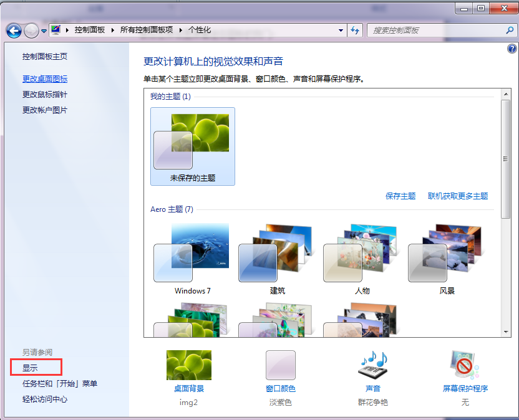This screenshot has height=420, width=519.
Task: Select the Great Wall theme in the bottom row
Action: pyautogui.click(x=362, y=320)
